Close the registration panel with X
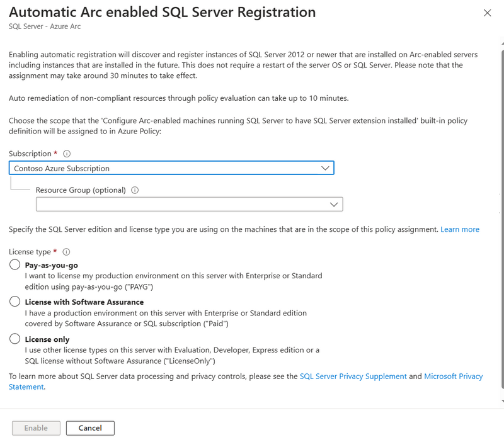The width and height of the screenshot is (504, 447). click(x=487, y=13)
